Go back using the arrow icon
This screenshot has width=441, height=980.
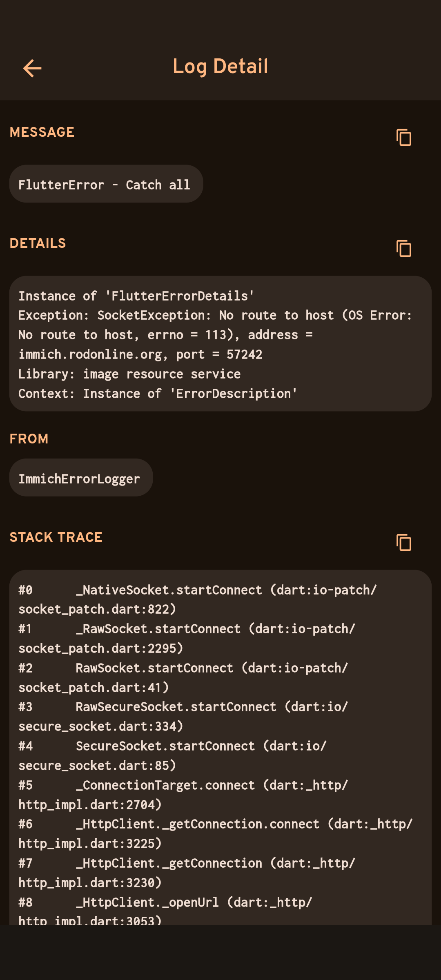point(32,68)
